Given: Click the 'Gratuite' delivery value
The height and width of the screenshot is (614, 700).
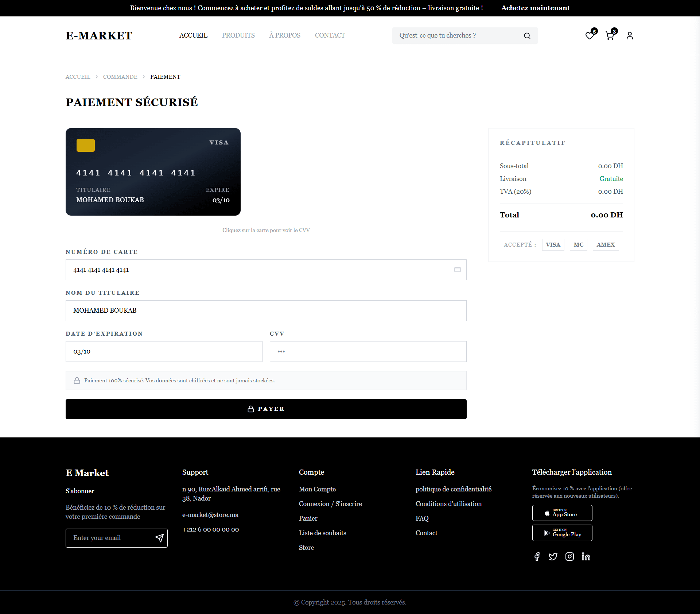Looking at the screenshot, I should (x=611, y=179).
